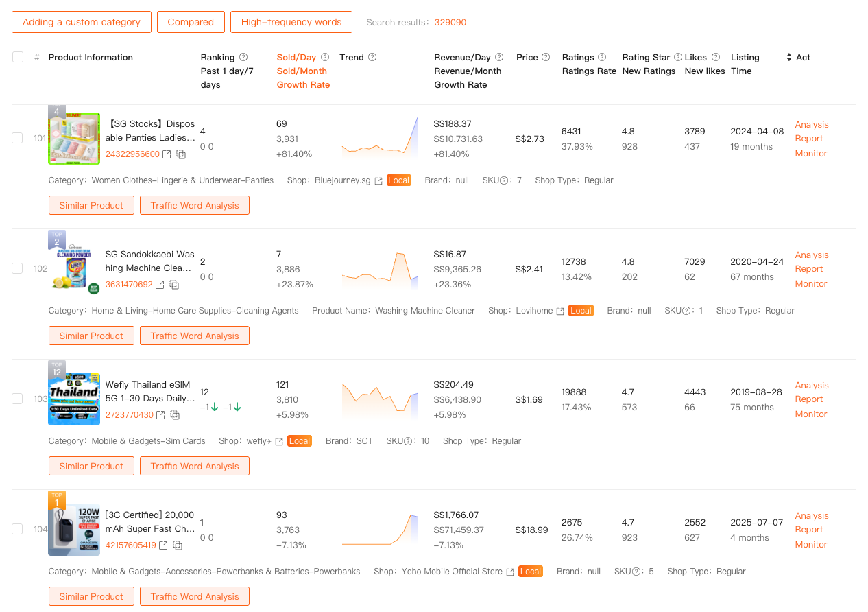This screenshot has height=612, width=868.
Task: Click Adding a custom category button
Action: click(82, 22)
